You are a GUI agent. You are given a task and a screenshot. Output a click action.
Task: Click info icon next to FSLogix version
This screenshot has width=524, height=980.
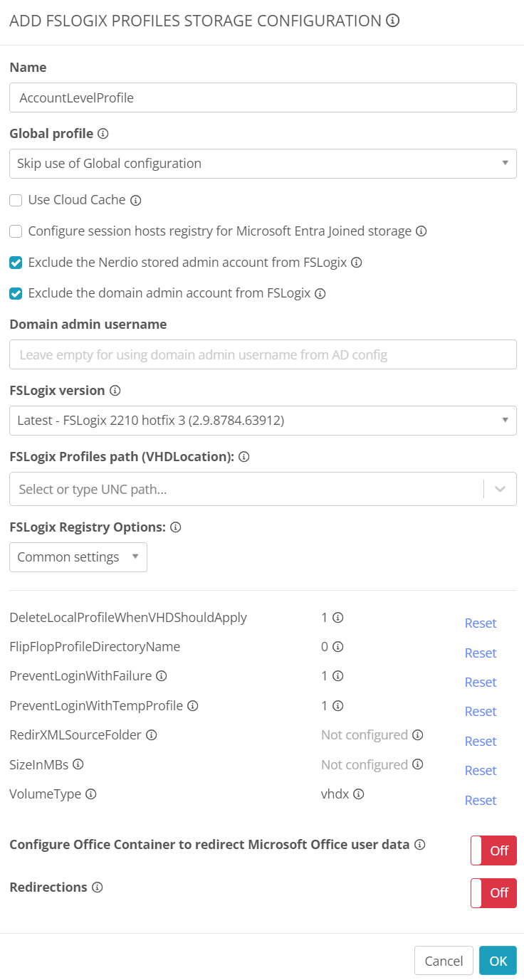[115, 391]
